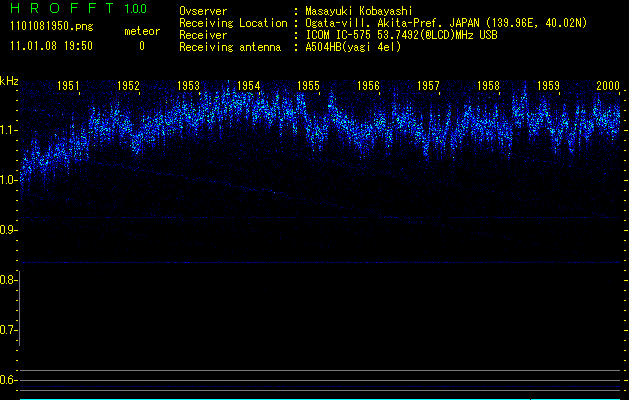Click the version number 1.0.0
The height and width of the screenshot is (400, 629).
point(135,8)
